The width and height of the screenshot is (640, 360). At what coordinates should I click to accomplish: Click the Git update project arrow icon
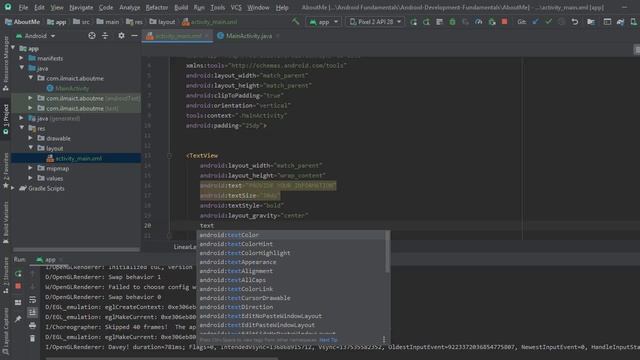tap(535, 22)
